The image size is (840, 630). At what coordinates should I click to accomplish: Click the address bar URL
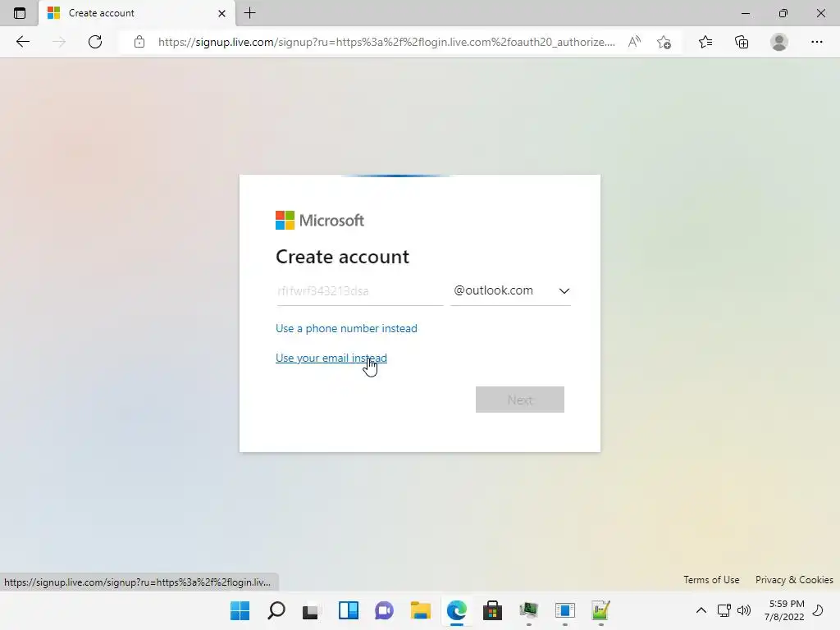pyautogui.click(x=386, y=42)
